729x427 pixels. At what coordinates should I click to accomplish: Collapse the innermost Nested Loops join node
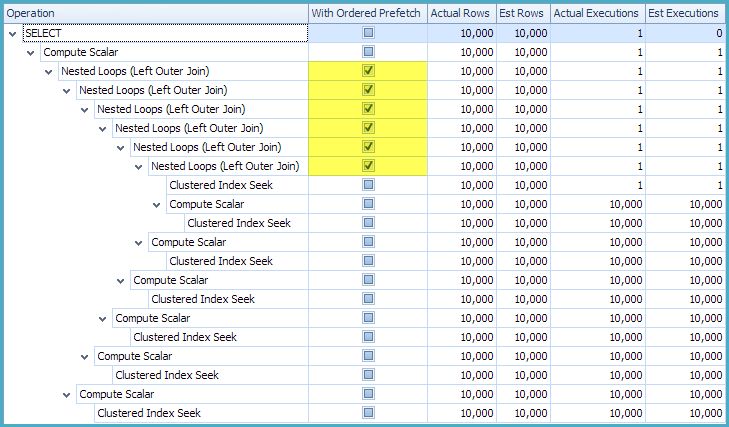click(x=138, y=166)
